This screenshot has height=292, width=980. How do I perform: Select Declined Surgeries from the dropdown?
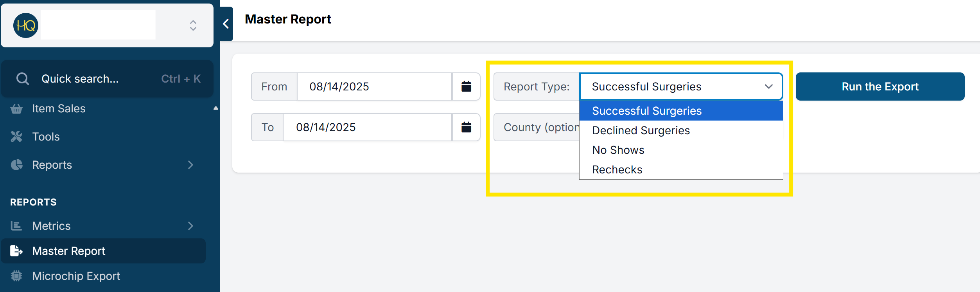tap(641, 130)
